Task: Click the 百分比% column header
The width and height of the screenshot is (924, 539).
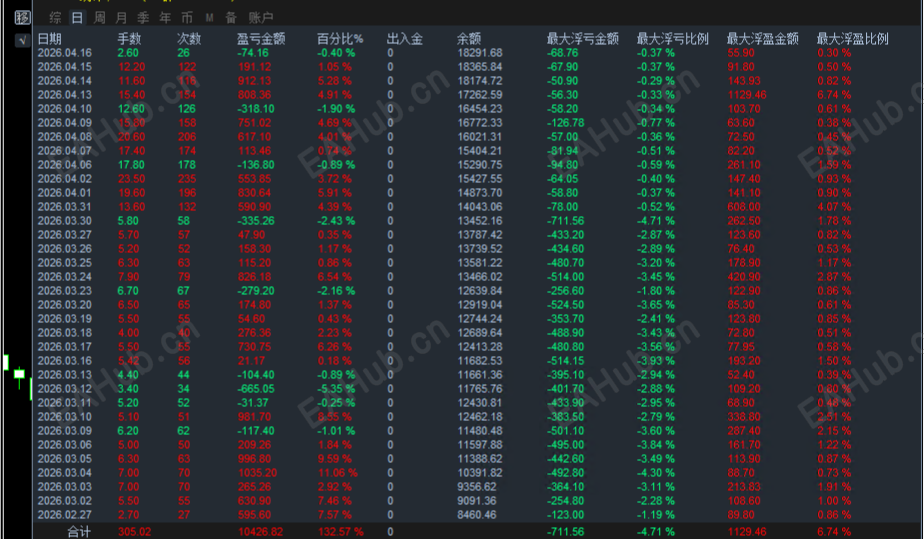Action: 340,39
